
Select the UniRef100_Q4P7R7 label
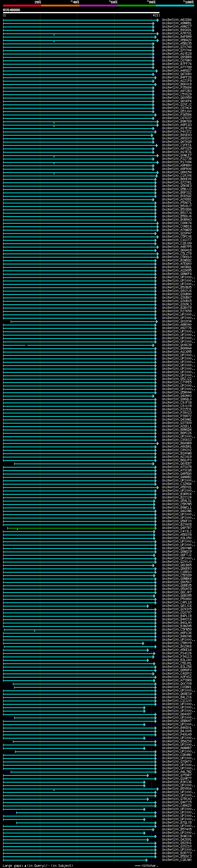[176, 528]
